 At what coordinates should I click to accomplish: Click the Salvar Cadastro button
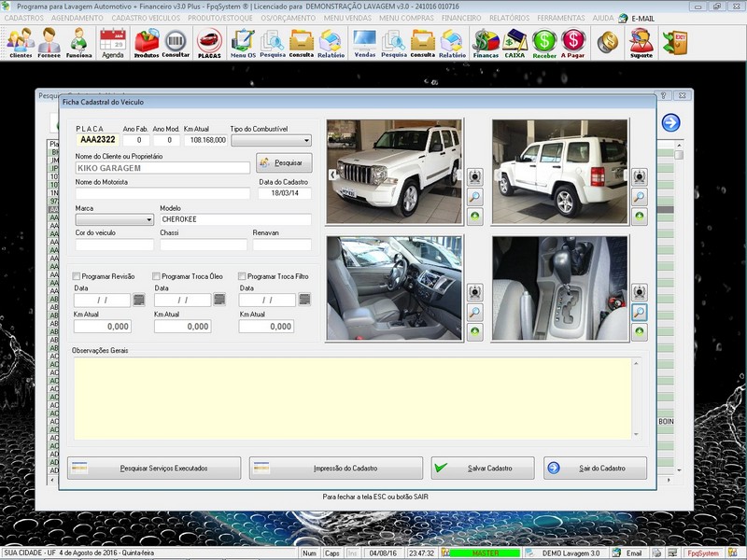click(483, 468)
